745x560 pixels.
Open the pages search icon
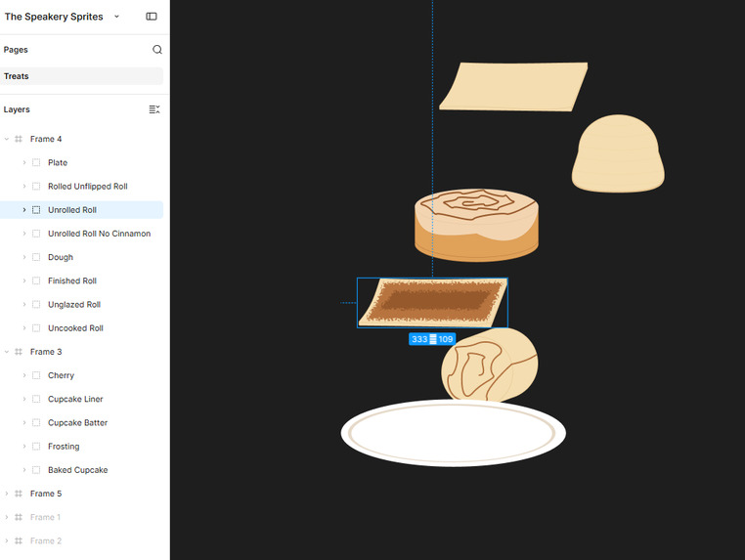click(x=156, y=50)
